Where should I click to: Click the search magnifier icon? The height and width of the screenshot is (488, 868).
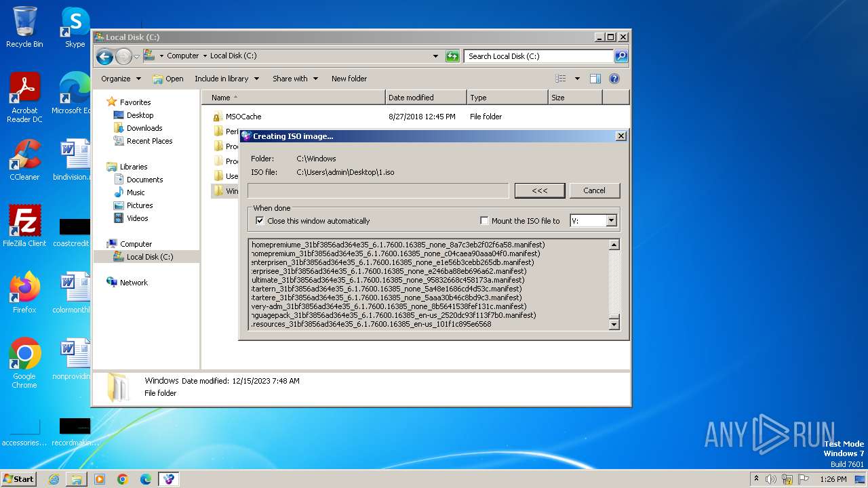point(620,56)
